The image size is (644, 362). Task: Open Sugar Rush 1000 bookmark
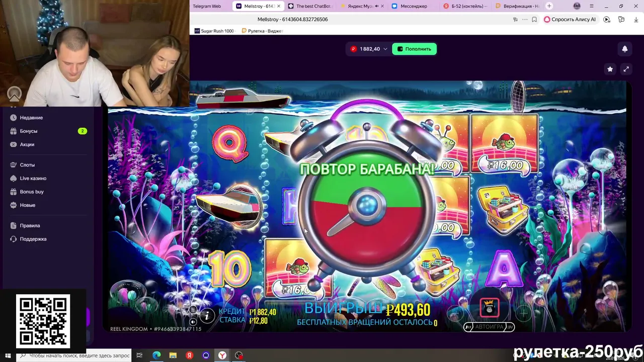pyautogui.click(x=214, y=31)
